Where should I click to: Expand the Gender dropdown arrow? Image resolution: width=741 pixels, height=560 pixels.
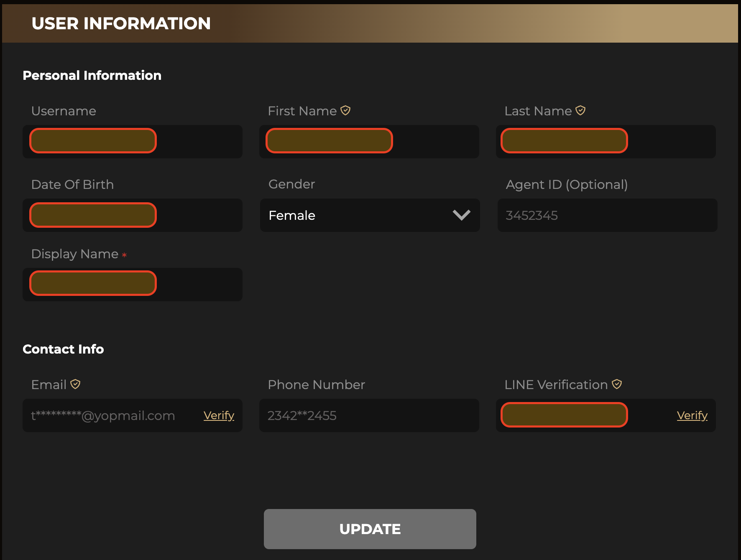pos(461,215)
